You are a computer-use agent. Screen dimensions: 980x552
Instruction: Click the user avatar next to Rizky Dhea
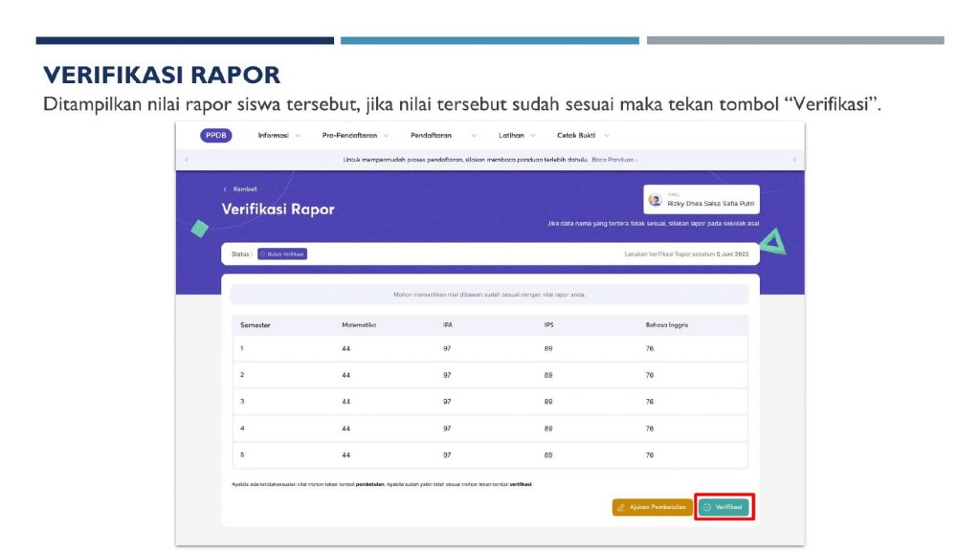(655, 200)
